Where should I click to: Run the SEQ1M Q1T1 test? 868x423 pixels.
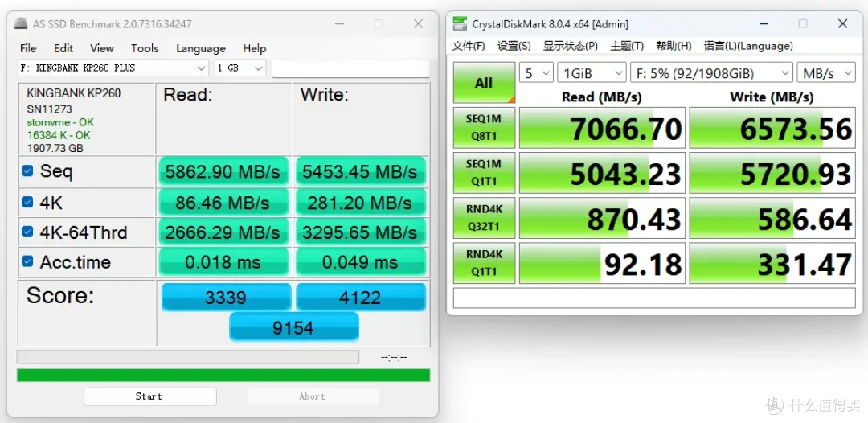coord(484,172)
